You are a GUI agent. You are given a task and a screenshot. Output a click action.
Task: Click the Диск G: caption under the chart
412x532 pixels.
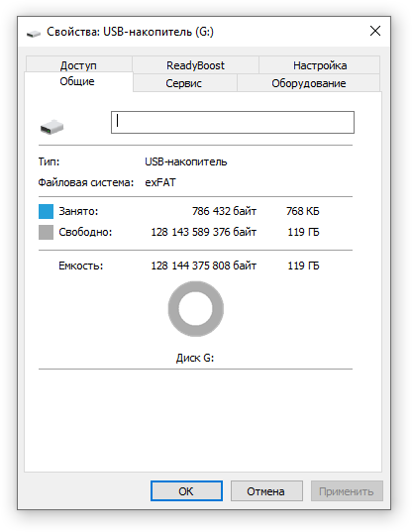(195, 358)
